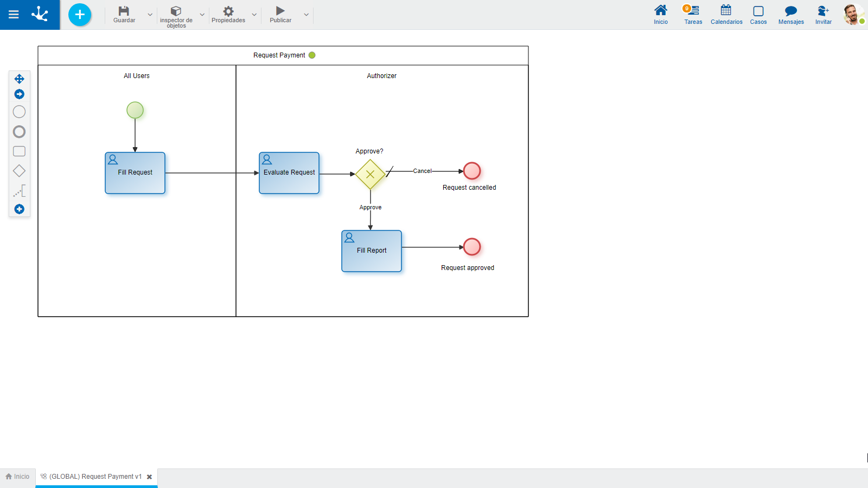Pick the text annotation tool in palette
Image resolution: width=868 pixels, height=488 pixels.
tap(20, 191)
